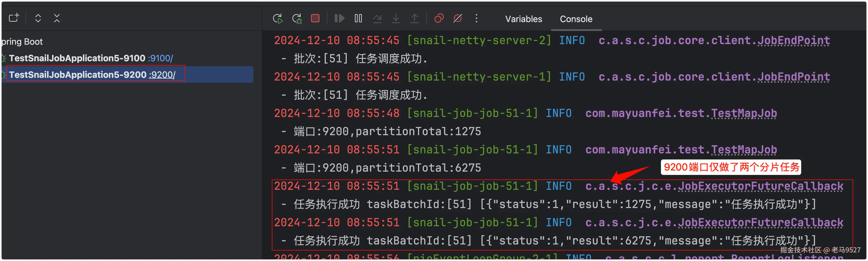This screenshot has height=261, width=868.
Task: Toggle the Mute Breakpoints icon
Action: [x=457, y=18]
